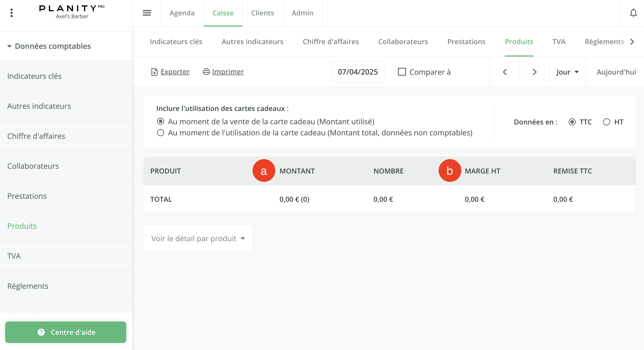
Task: Enable the 'Comparer à' checkbox
Action: (x=402, y=72)
